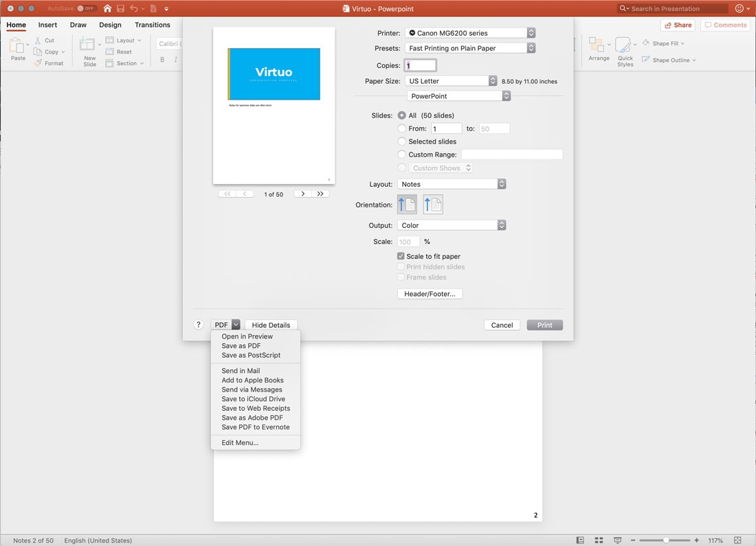This screenshot has height=546, width=756.
Task: Toggle Scale to fit paper checkbox
Action: coord(401,256)
